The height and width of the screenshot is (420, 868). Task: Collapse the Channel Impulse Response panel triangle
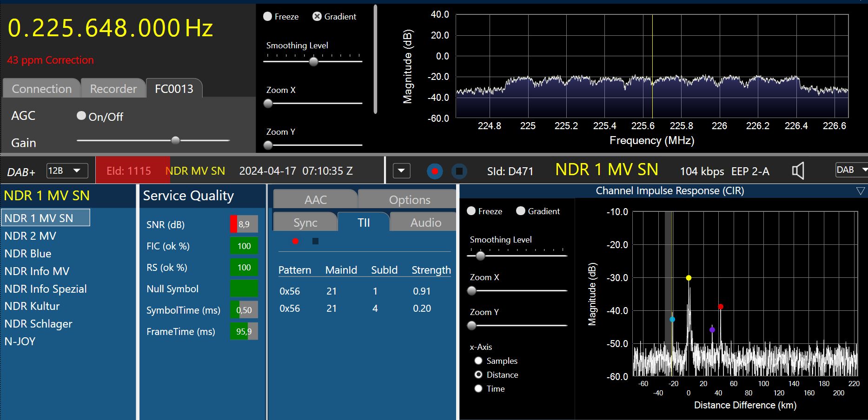(x=860, y=191)
